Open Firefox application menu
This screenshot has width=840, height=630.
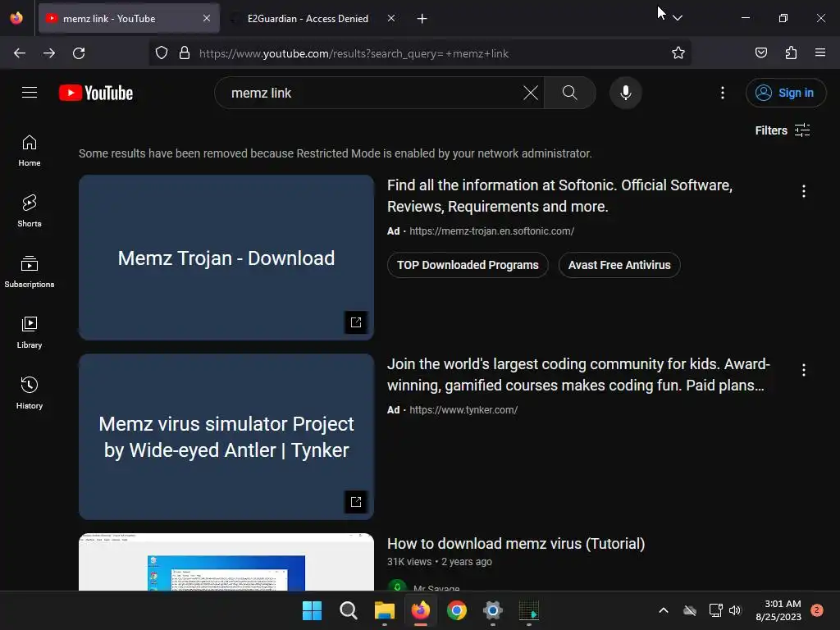(820, 53)
